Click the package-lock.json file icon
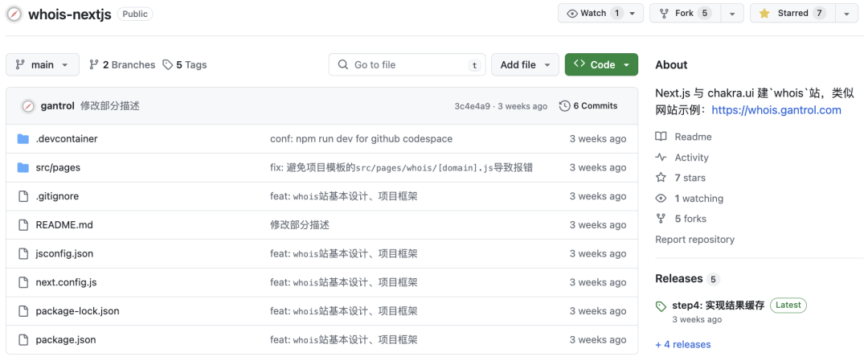868x361 pixels. [23, 311]
